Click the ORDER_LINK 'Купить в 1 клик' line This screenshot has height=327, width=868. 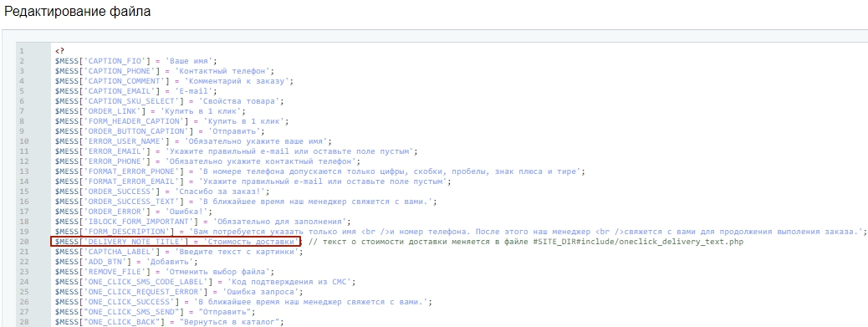pyautogui.click(x=151, y=111)
